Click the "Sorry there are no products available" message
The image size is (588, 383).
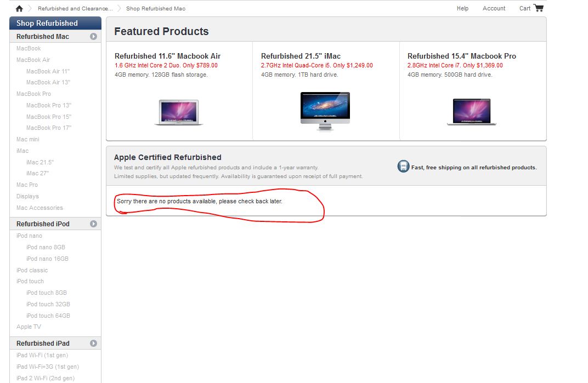coord(200,201)
